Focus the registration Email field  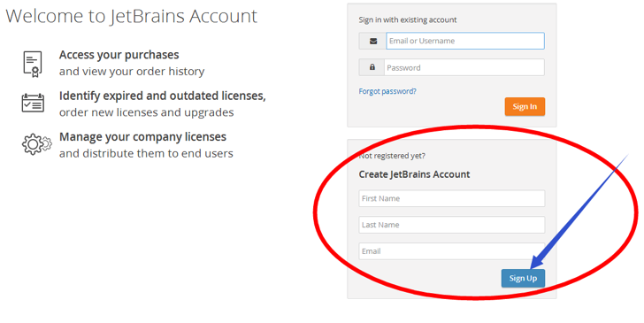point(452,251)
